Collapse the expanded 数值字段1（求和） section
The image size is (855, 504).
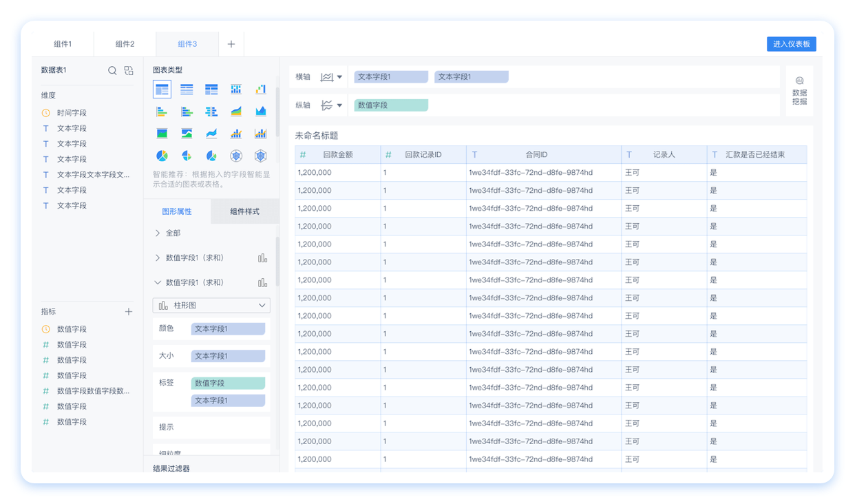(x=158, y=282)
